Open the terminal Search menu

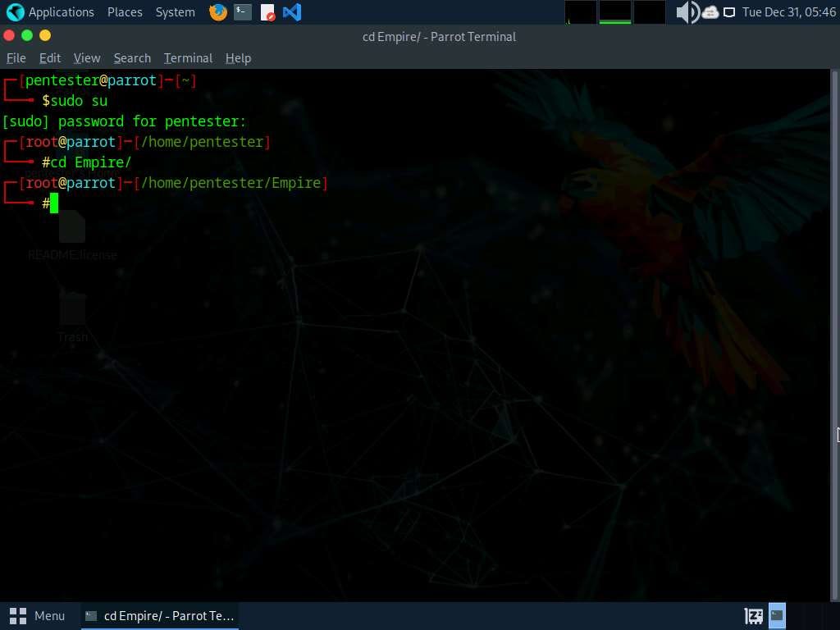click(132, 58)
